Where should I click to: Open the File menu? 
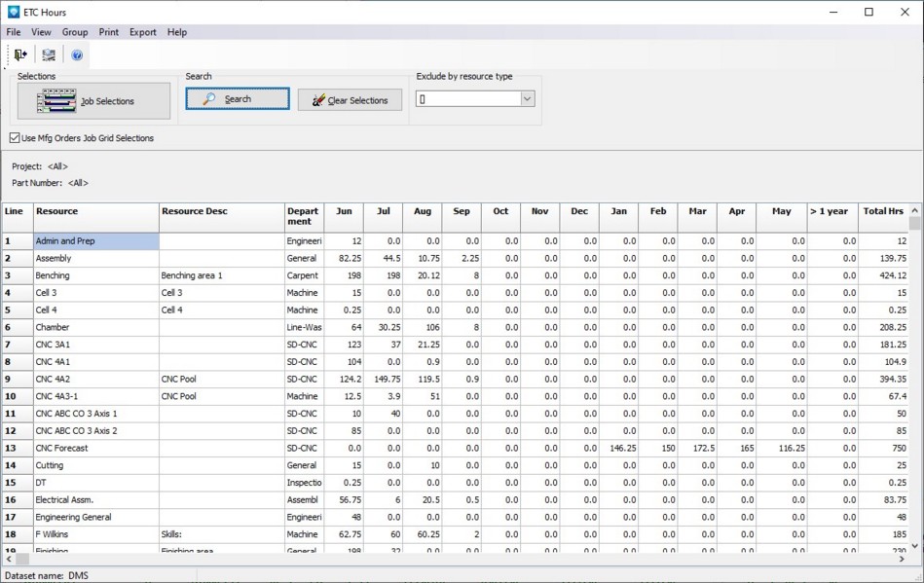point(14,32)
